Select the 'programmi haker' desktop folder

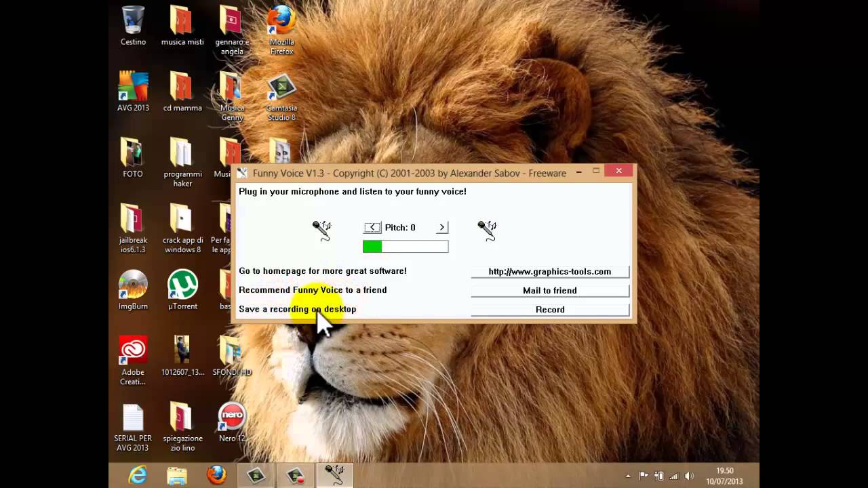182,162
